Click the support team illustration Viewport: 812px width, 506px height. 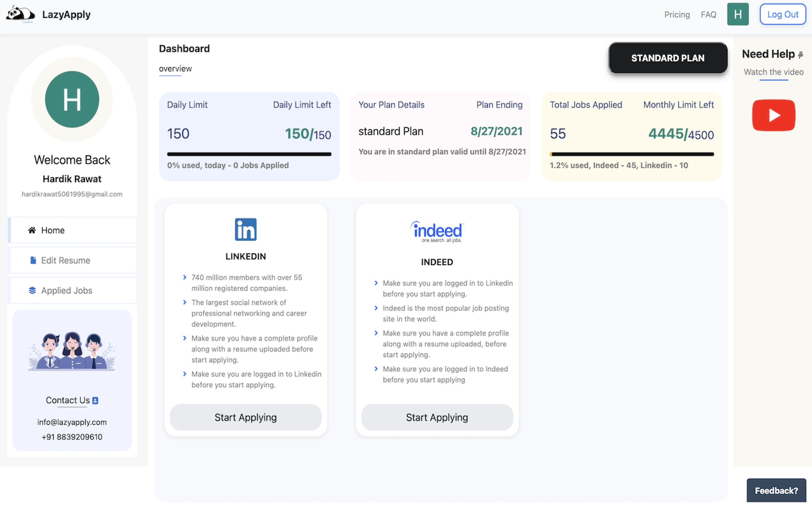[72, 351]
